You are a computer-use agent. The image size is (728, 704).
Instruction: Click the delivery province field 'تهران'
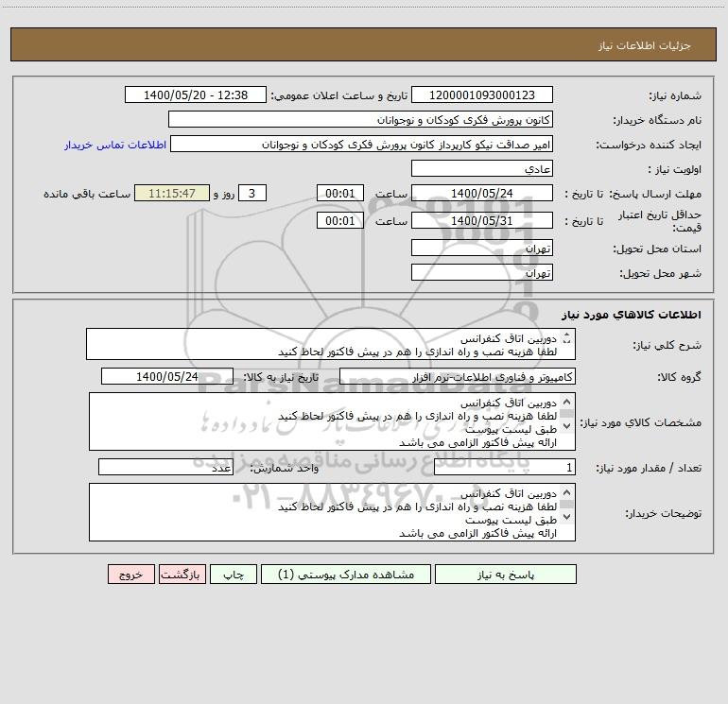[482, 248]
